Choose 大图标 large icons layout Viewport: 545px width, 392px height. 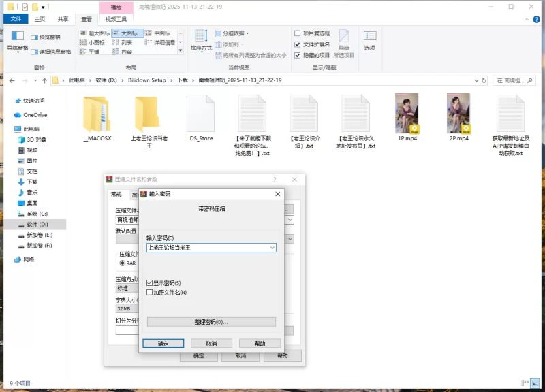tap(127, 33)
